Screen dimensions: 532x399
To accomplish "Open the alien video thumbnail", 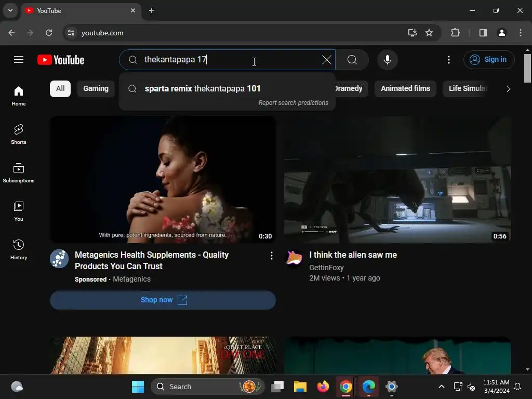I will coord(397,179).
